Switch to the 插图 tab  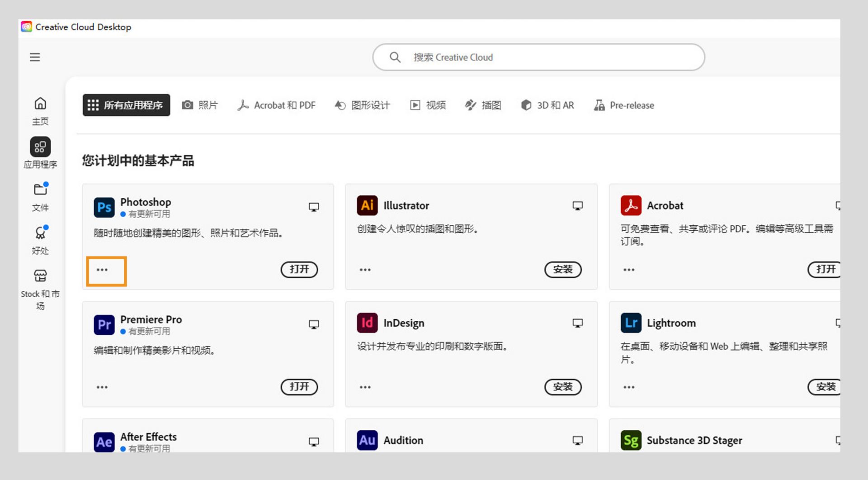point(483,105)
